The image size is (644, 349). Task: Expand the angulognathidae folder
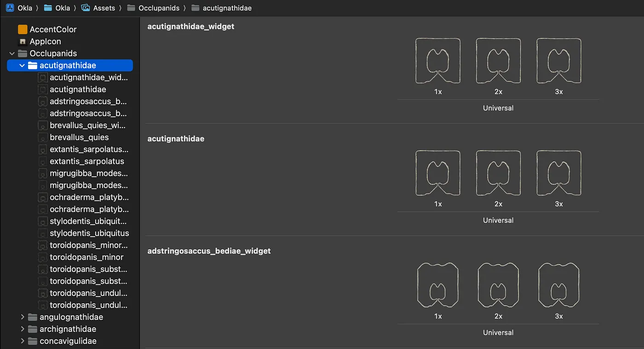[x=22, y=317]
